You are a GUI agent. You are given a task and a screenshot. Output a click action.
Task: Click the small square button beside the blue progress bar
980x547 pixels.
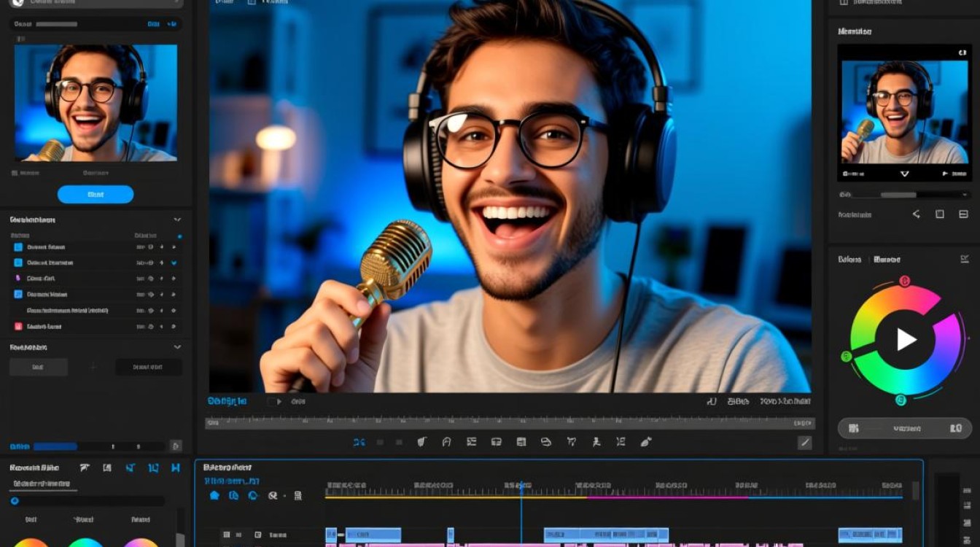click(176, 446)
